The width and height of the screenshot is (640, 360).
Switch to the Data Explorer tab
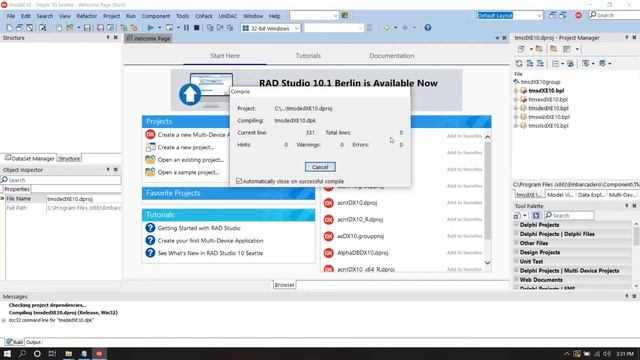(x=591, y=195)
